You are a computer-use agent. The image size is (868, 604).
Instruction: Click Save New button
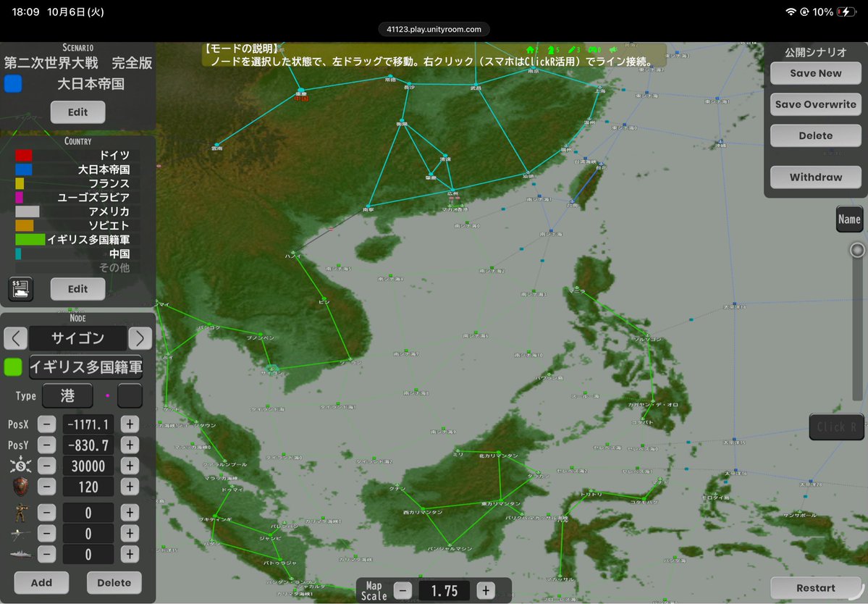pos(815,73)
